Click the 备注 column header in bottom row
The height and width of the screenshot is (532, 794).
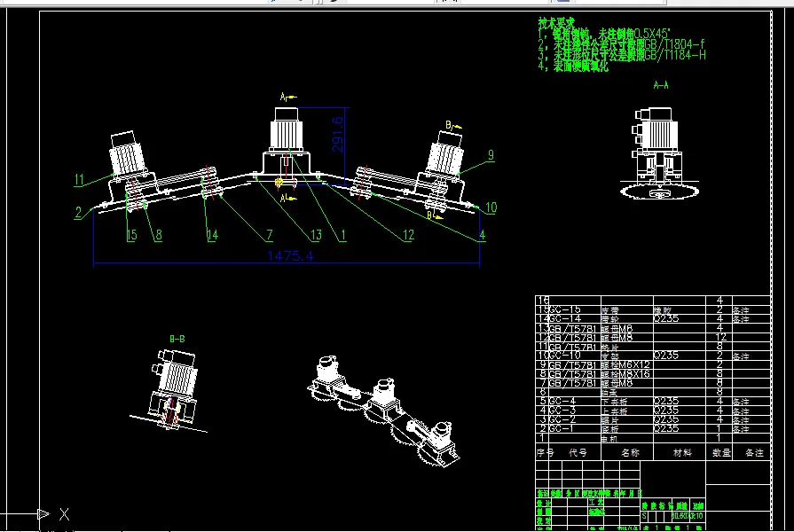[x=754, y=452]
